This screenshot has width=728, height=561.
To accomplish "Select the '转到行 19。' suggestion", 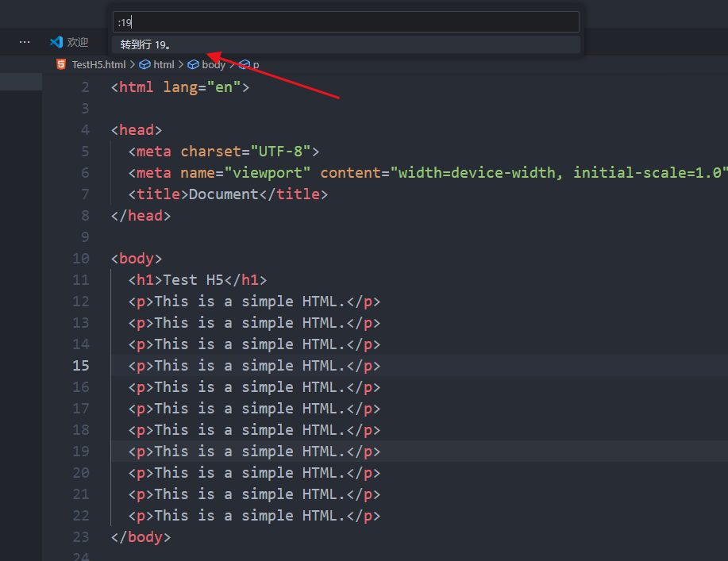I will tap(346, 44).
